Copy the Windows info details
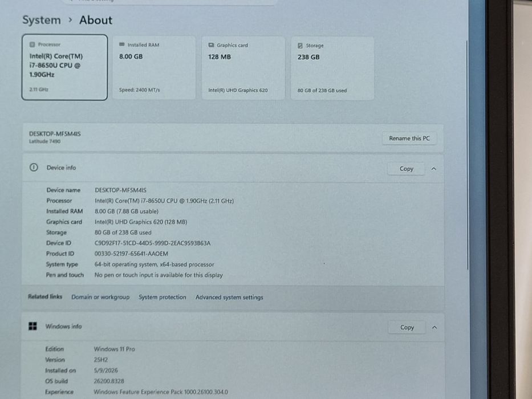The height and width of the screenshot is (399, 532). coord(407,327)
